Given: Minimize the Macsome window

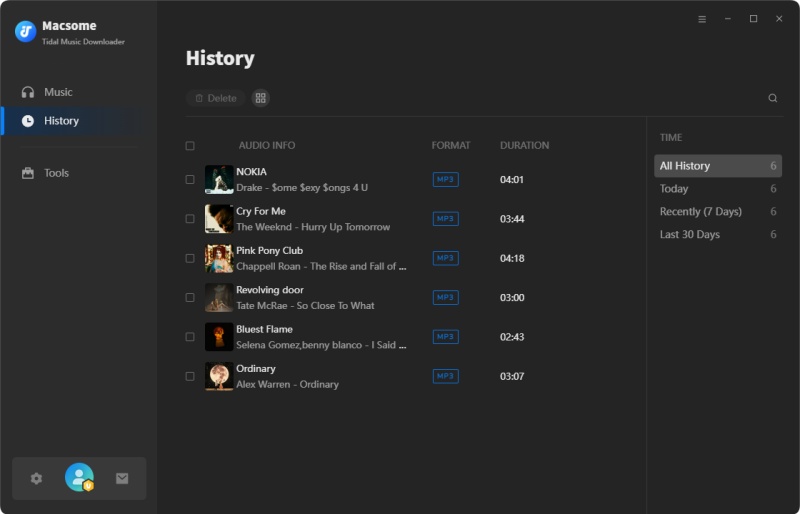Looking at the screenshot, I should (728, 19).
